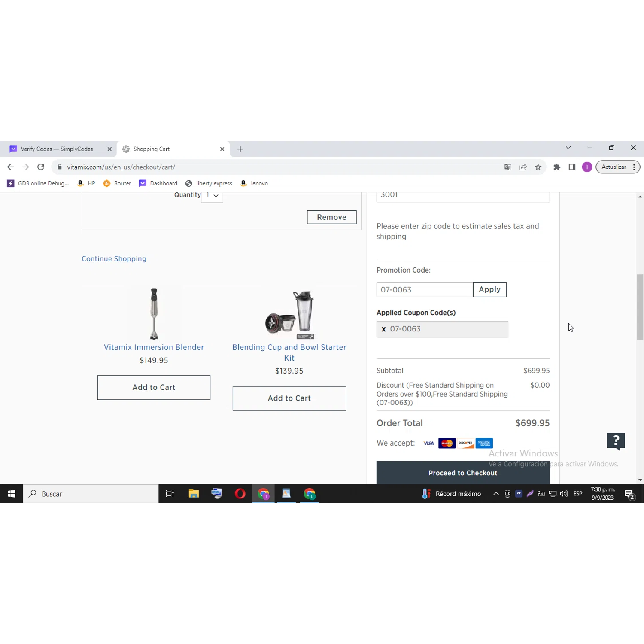
Task: Add Vitamix Immersion Blender to cart
Action: (x=154, y=387)
